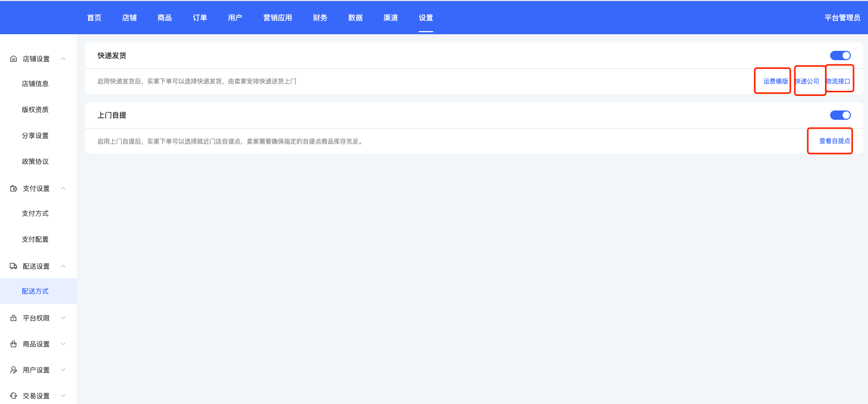Click the user icon beside 用户设置

13,370
